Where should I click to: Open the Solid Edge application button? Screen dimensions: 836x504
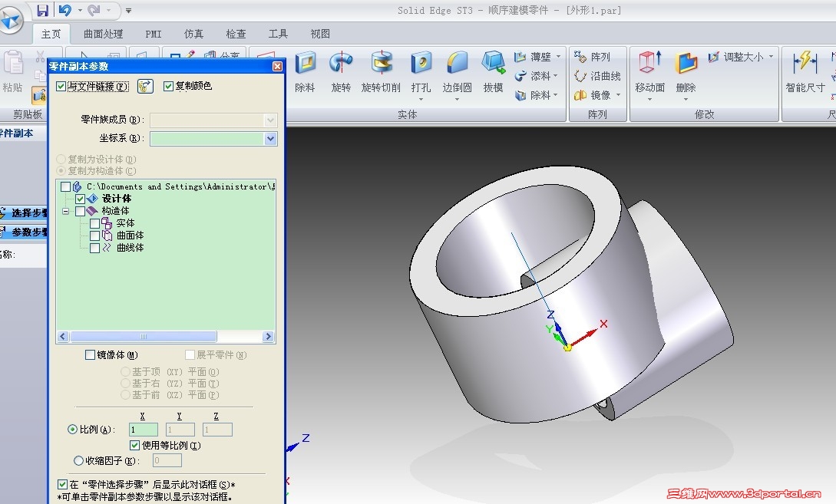[11, 21]
